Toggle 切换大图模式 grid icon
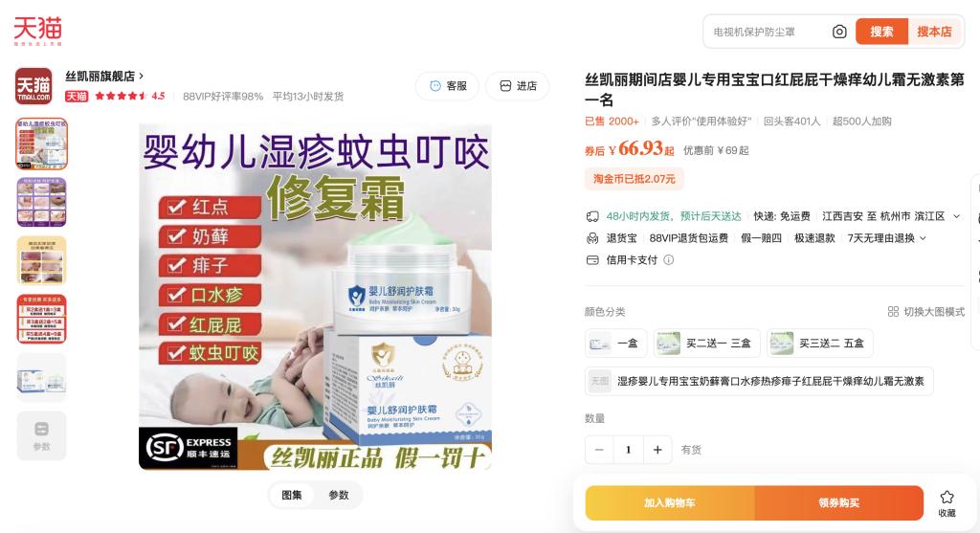The image size is (980, 533). [x=893, y=311]
